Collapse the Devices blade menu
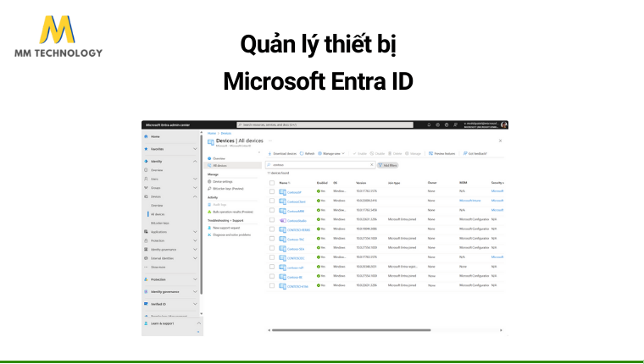Viewport: 644px width, 364px height. point(258,152)
